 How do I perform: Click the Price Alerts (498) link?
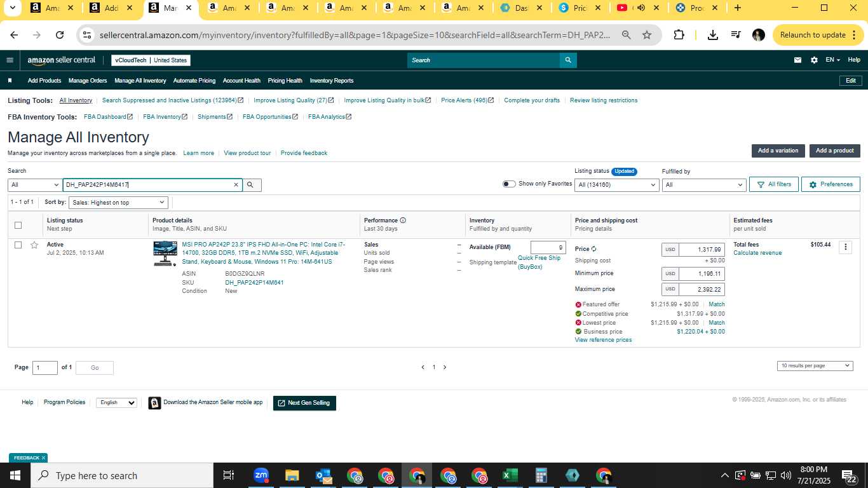click(467, 100)
